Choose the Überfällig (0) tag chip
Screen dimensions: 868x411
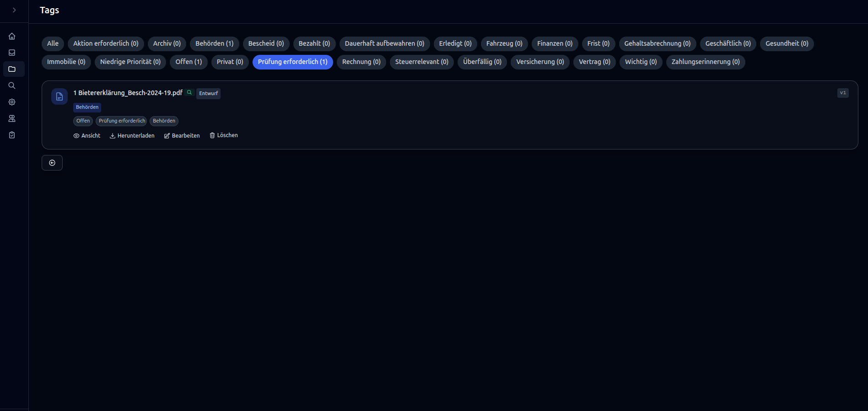(x=482, y=62)
